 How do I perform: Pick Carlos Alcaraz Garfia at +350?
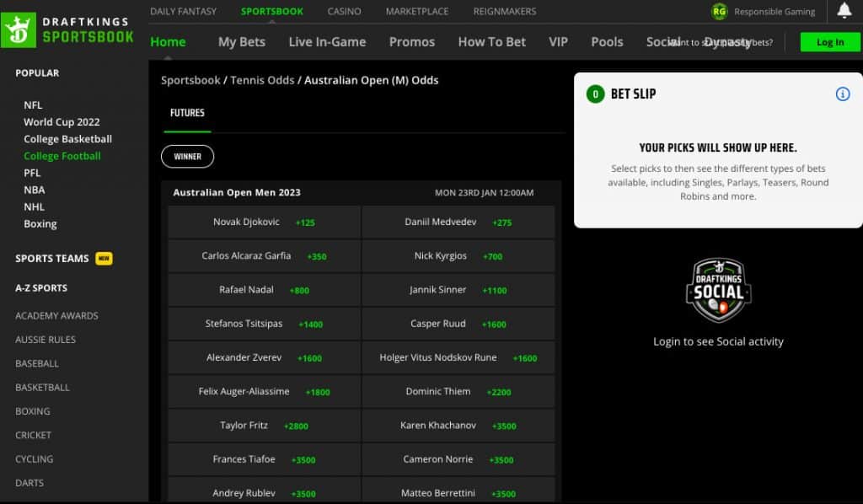coord(265,256)
